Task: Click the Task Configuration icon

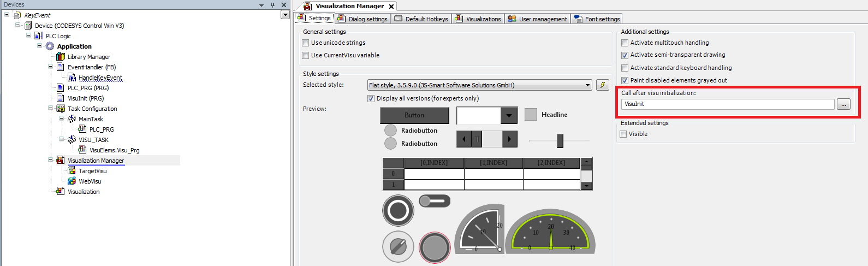Action: [x=61, y=109]
